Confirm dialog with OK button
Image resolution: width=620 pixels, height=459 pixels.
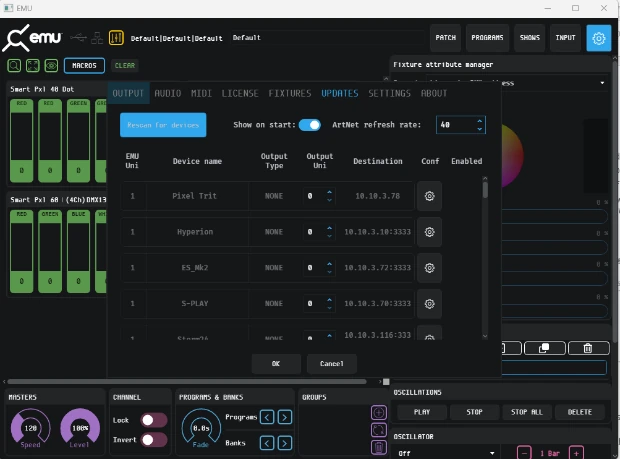click(276, 364)
